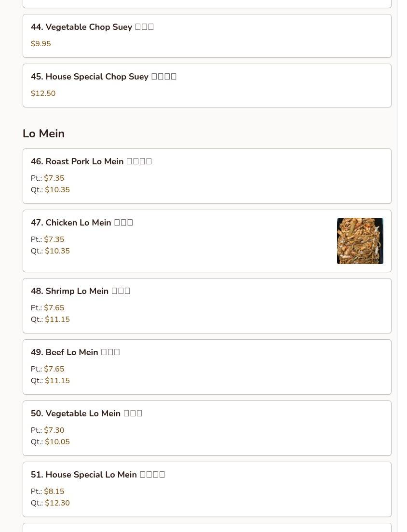
Task: Open Roast Pork Lo Mein item
Action: pyautogui.click(x=207, y=176)
